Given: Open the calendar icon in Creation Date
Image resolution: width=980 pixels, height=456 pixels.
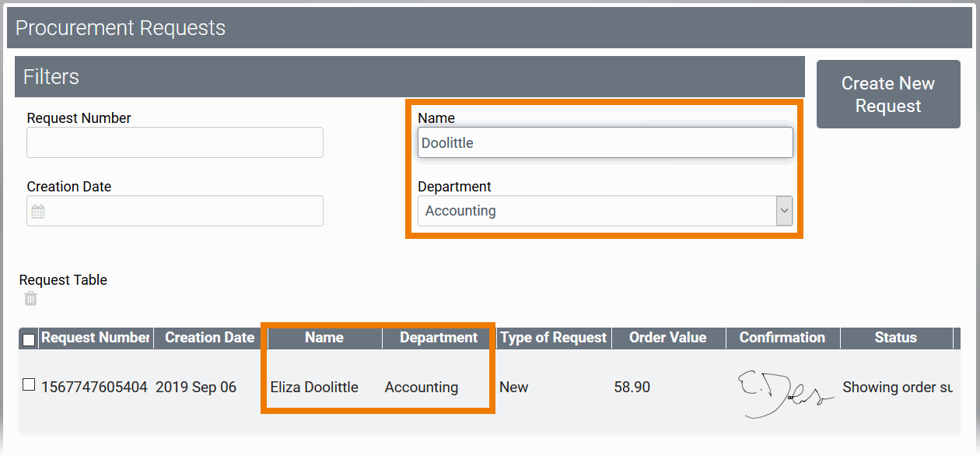Looking at the screenshot, I should (x=38, y=212).
